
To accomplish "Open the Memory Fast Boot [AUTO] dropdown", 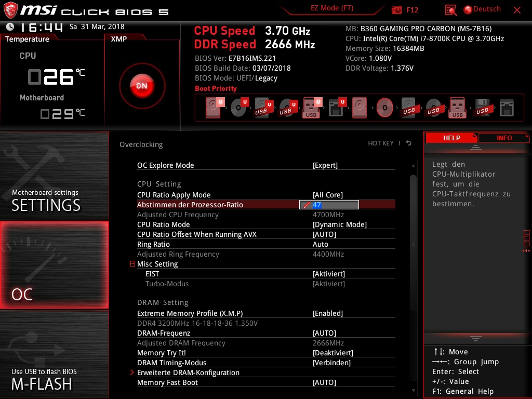I will tap(324, 382).
